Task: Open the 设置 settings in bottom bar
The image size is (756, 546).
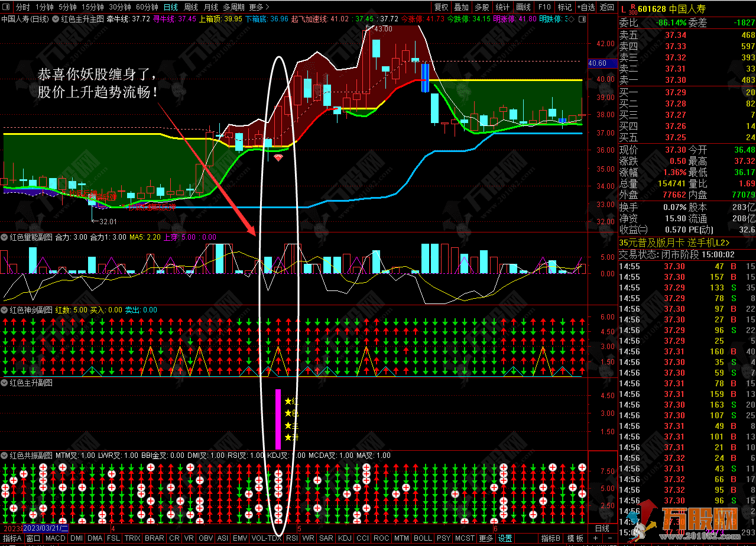Action: (505, 539)
